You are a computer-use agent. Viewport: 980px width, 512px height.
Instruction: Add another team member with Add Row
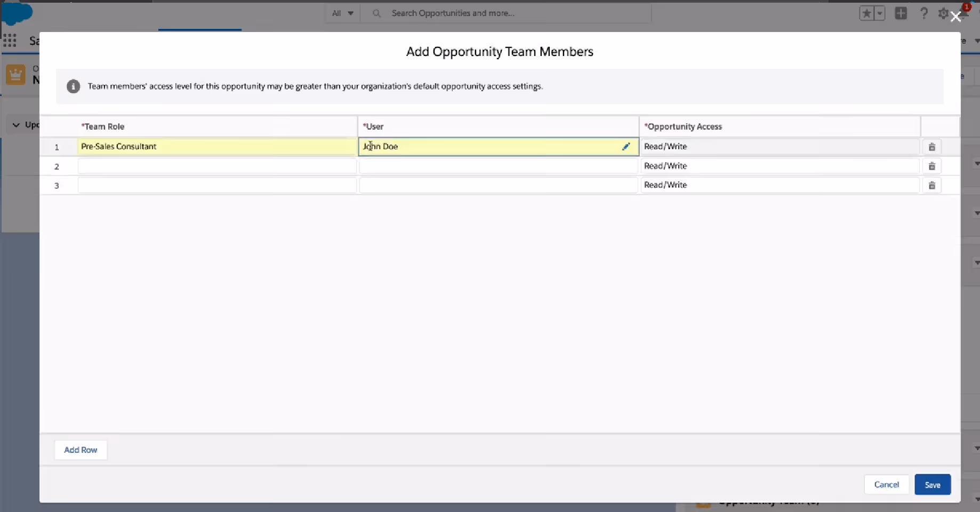pos(81,450)
